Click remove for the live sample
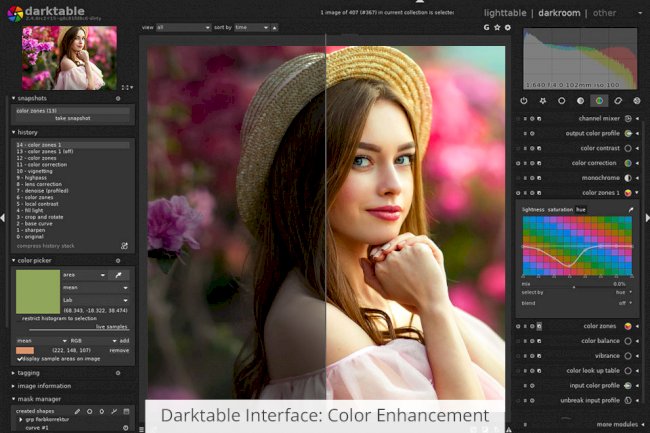650x433 pixels. point(119,350)
